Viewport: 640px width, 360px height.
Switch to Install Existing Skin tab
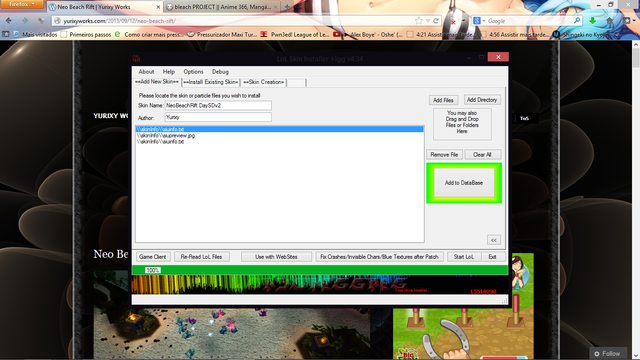(x=211, y=82)
